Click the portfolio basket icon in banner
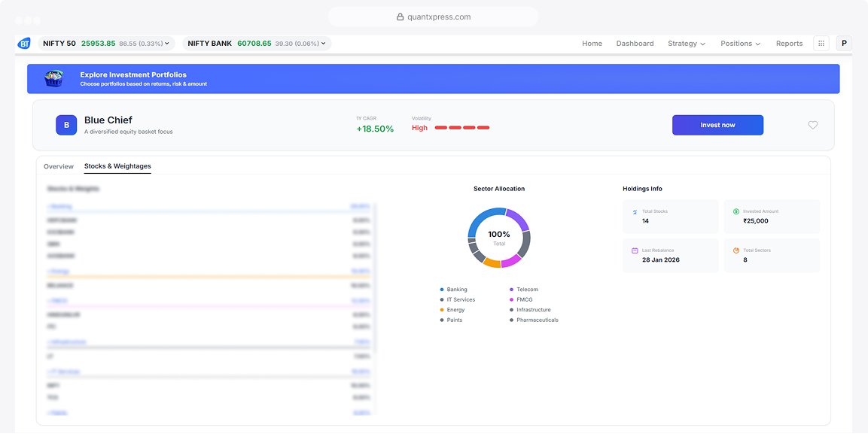Screen dimensions: 868x434 coord(53,78)
